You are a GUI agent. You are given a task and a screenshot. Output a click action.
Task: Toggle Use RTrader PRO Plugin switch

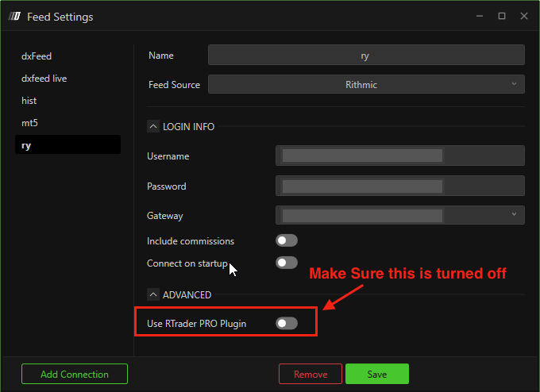pyautogui.click(x=286, y=323)
